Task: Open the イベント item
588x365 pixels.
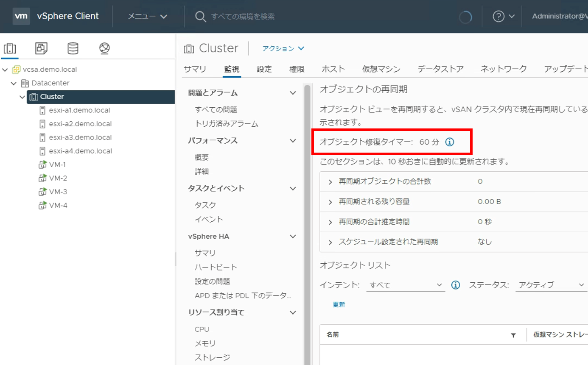Action: pyautogui.click(x=209, y=220)
